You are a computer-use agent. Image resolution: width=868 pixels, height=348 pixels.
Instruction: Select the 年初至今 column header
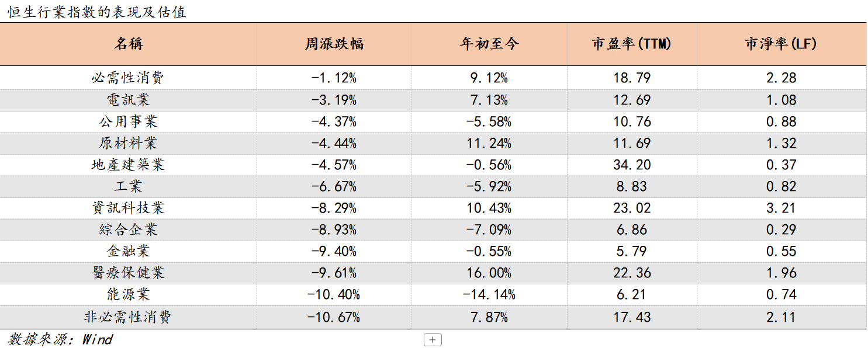pyautogui.click(x=489, y=44)
